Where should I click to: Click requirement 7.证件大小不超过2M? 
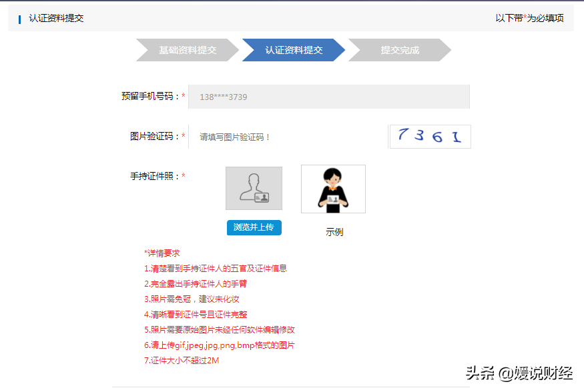(x=182, y=361)
